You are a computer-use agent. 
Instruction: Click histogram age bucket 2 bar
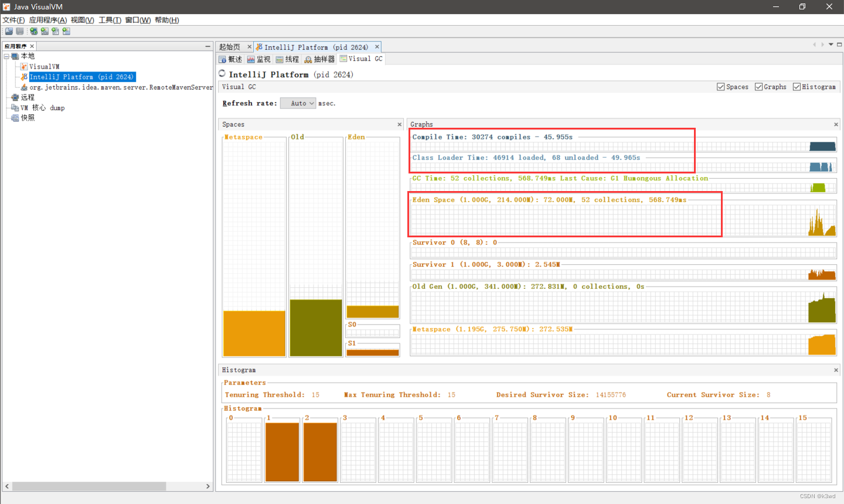tap(320, 452)
